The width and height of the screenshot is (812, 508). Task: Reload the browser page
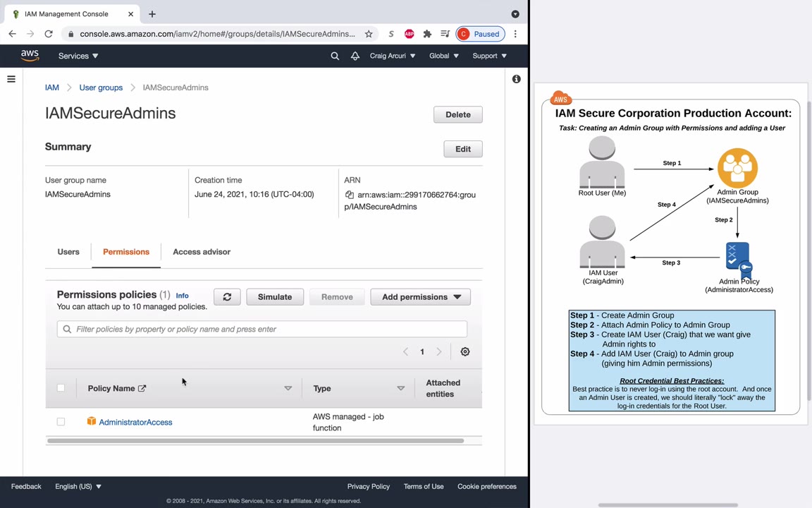click(49, 34)
